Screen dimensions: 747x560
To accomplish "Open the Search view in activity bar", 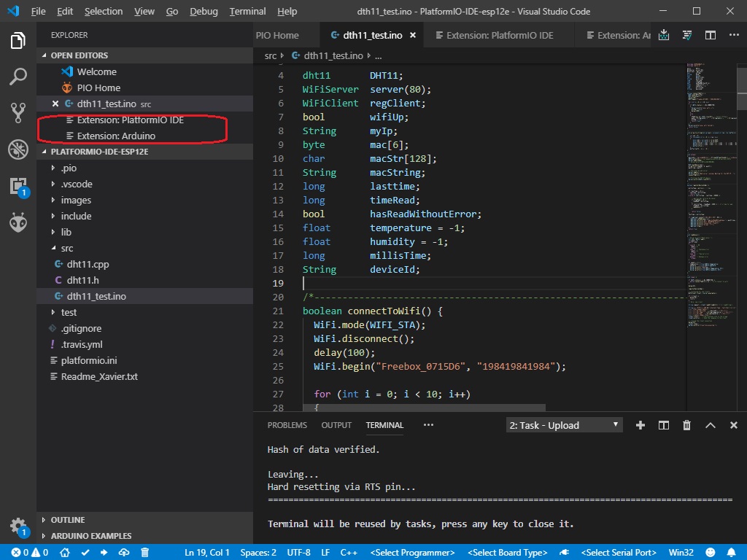I will click(18, 76).
